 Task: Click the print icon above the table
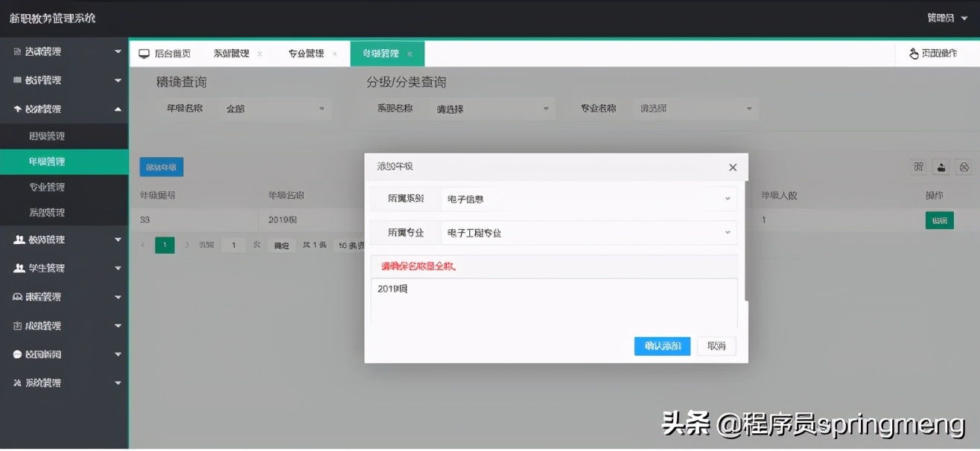pyautogui.click(x=941, y=167)
